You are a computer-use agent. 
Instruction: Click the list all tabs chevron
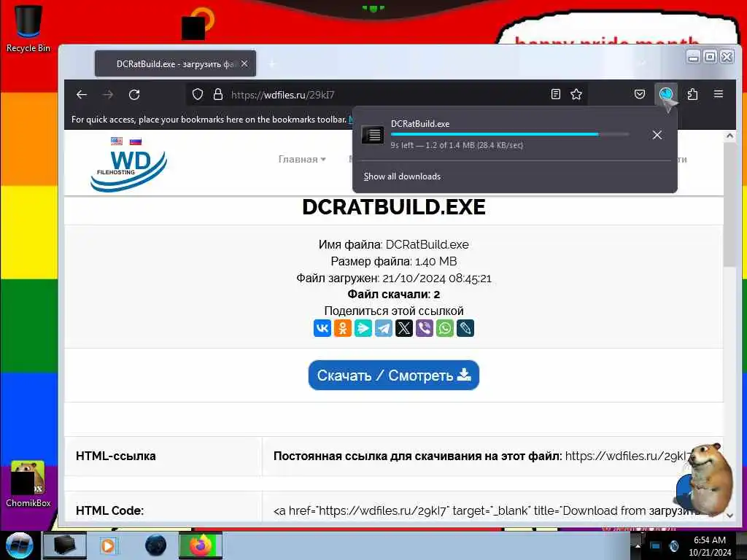click(x=642, y=63)
